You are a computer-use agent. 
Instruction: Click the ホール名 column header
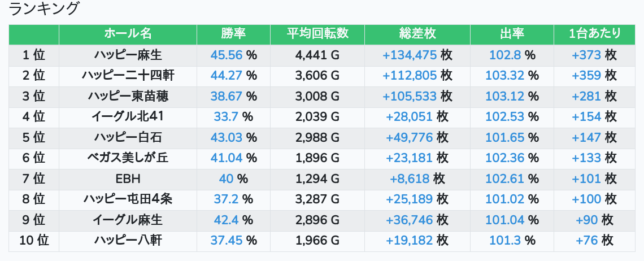[x=128, y=34]
